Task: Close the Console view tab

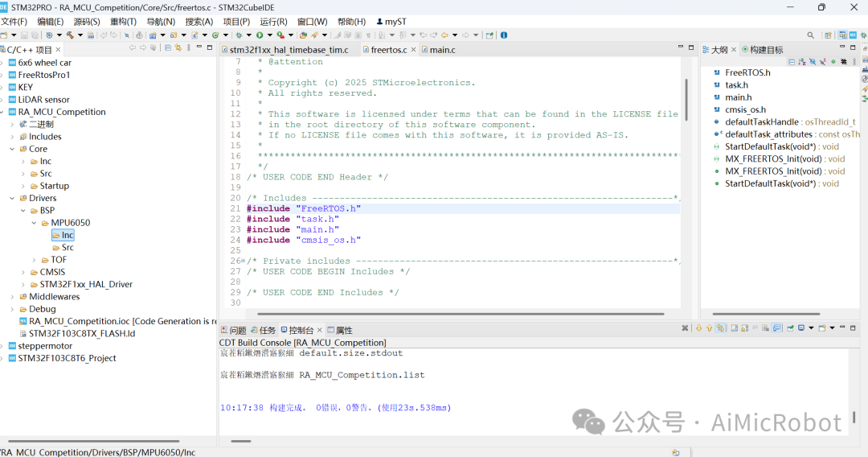Action: click(319, 330)
